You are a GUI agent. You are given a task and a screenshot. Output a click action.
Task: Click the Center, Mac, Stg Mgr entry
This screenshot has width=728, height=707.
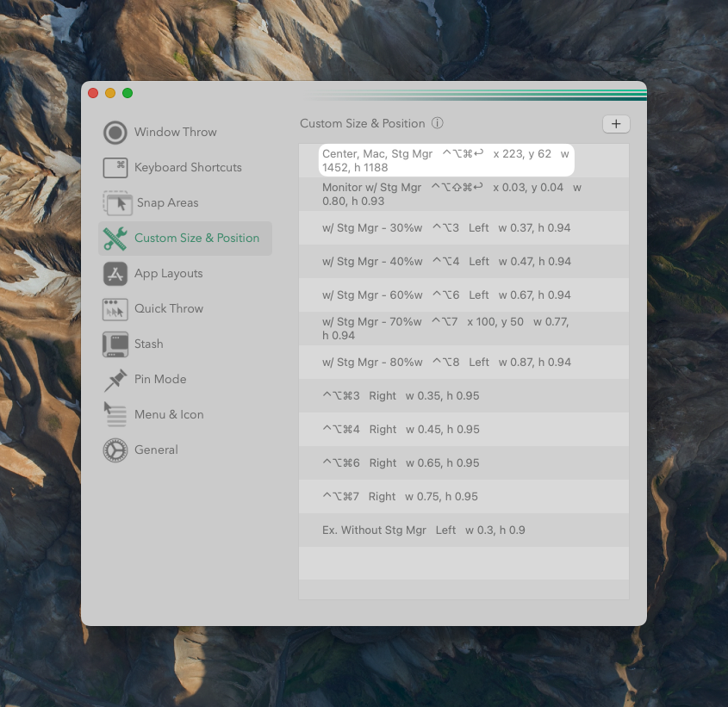point(445,161)
